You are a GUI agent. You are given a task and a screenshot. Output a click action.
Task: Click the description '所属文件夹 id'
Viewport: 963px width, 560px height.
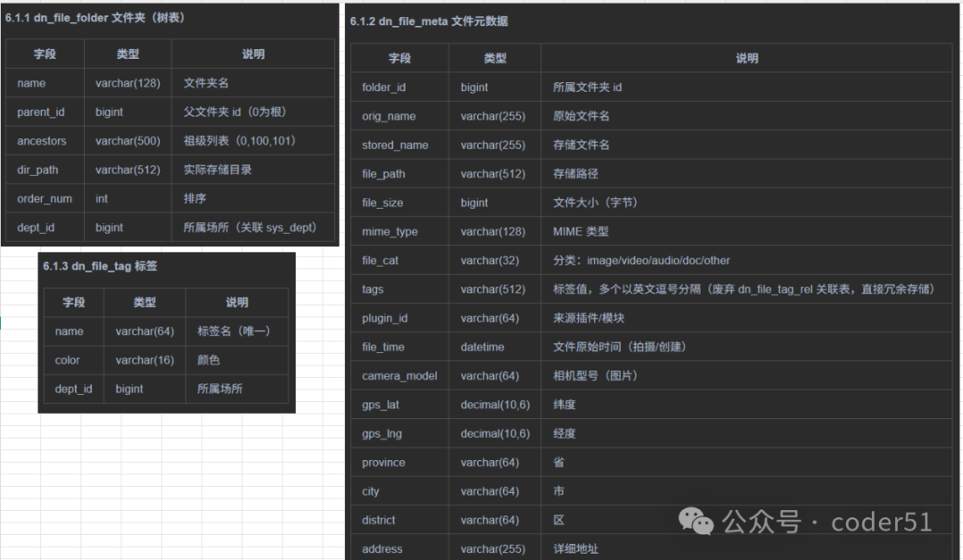coord(587,87)
